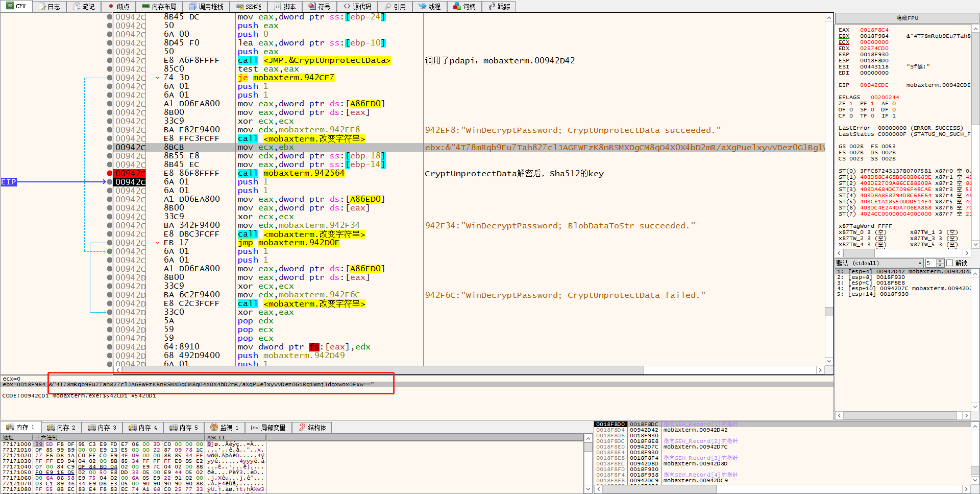980x494 pixels.
Task: Click the 内存 4 dump tab icon
Action: click(132, 428)
